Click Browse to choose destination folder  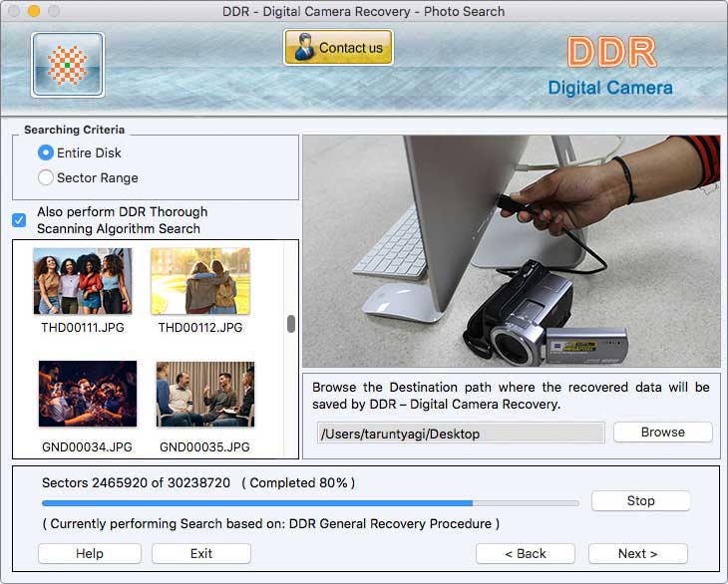(662, 432)
